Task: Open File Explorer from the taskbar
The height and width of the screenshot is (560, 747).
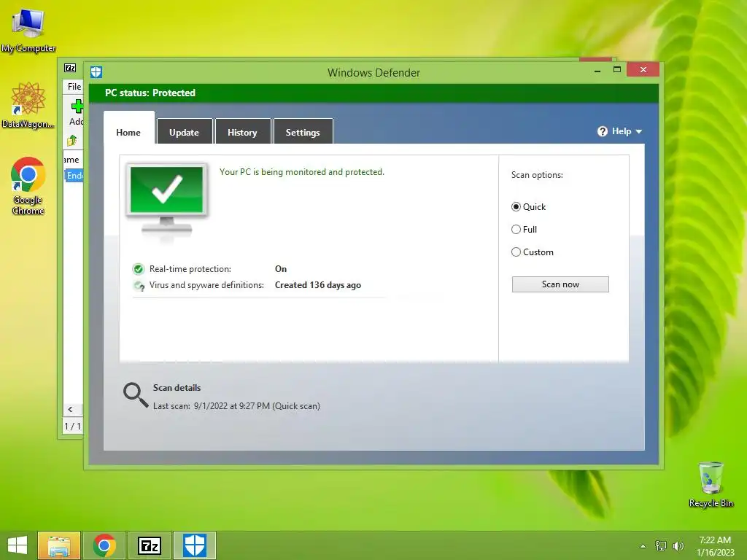Action: [x=59, y=545]
